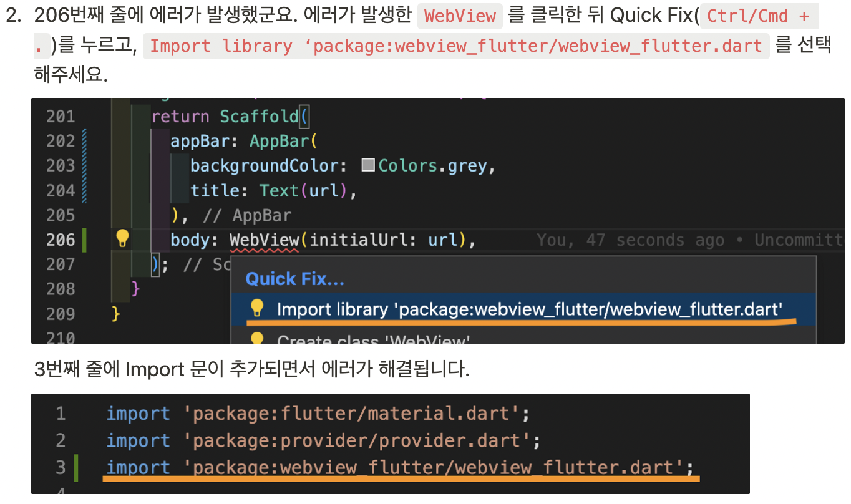Click the 'Quick Fix...' header text
The height and width of the screenshot is (504, 851).
click(294, 279)
